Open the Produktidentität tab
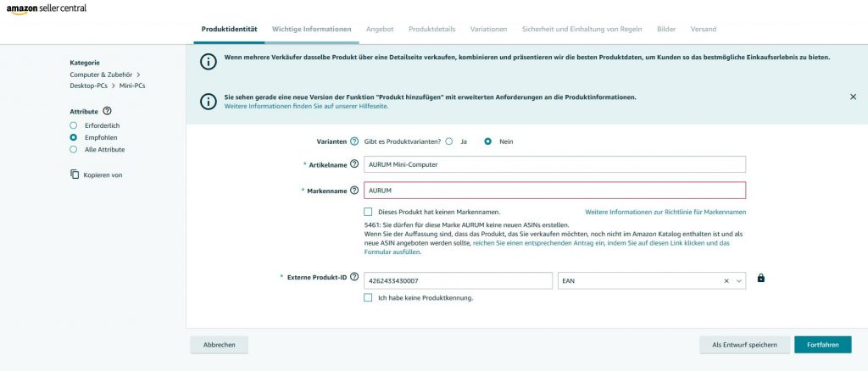The image size is (868, 371). coord(229,30)
